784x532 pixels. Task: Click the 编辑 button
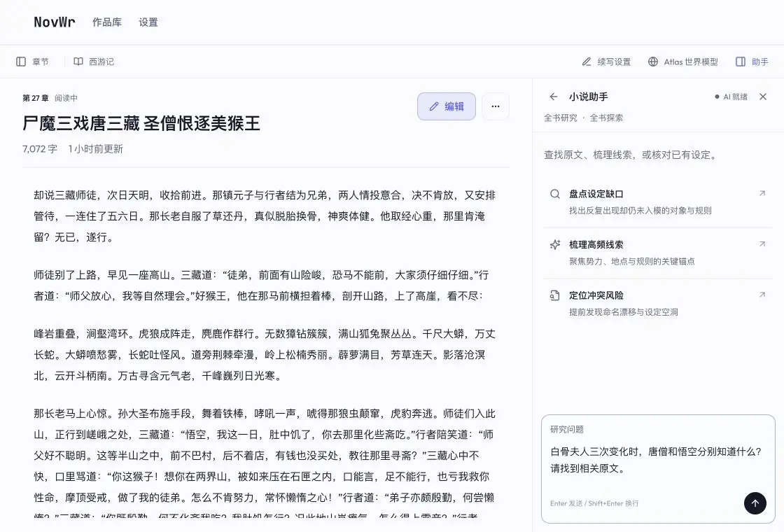pyautogui.click(x=447, y=106)
